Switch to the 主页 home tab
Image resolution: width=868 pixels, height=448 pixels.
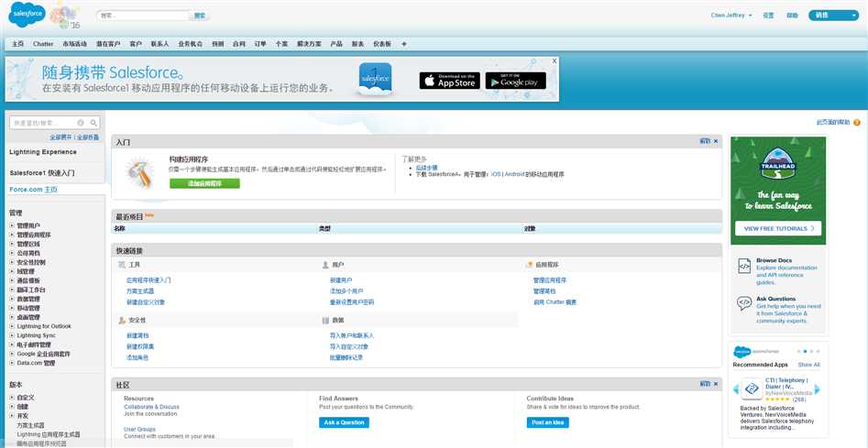(17, 44)
